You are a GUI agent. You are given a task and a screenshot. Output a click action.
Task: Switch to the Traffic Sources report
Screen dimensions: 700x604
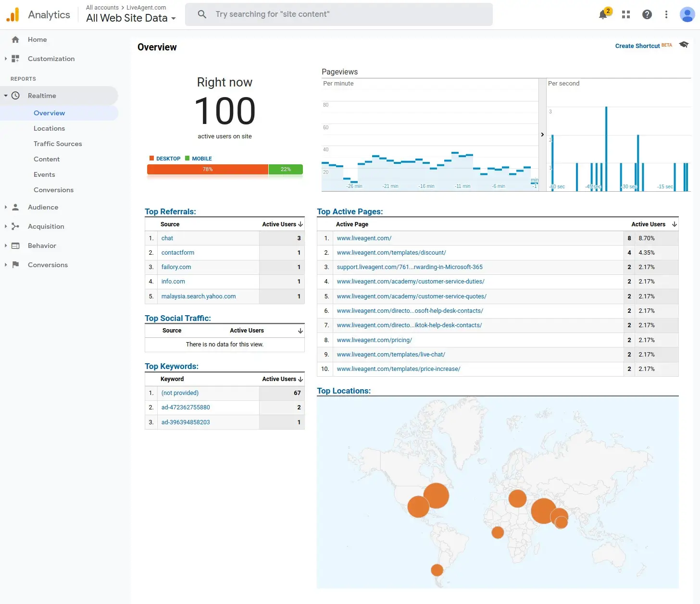click(x=58, y=144)
